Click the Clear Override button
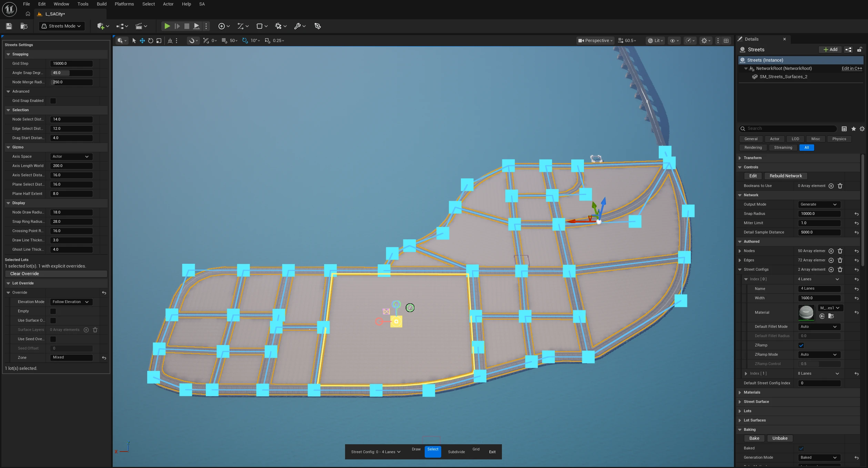Image resolution: width=868 pixels, height=468 pixels. pyautogui.click(x=56, y=274)
